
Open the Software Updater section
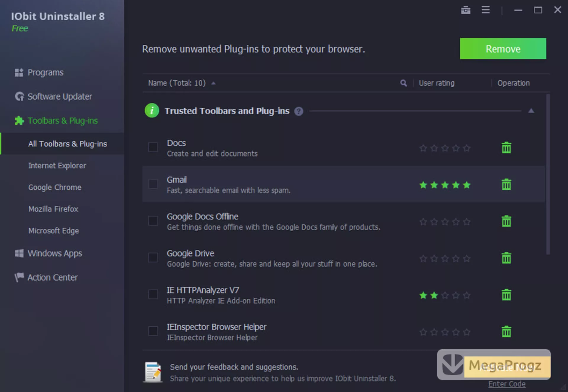pos(60,96)
